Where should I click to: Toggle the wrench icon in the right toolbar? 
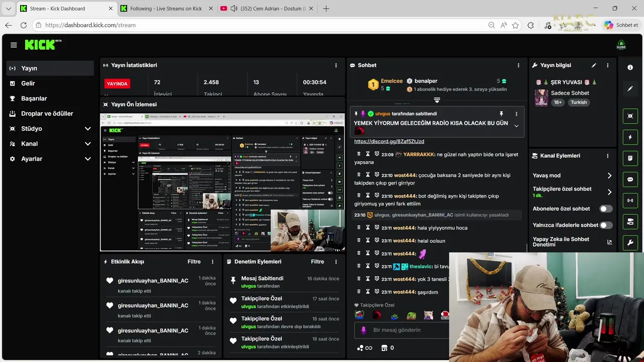(x=630, y=243)
